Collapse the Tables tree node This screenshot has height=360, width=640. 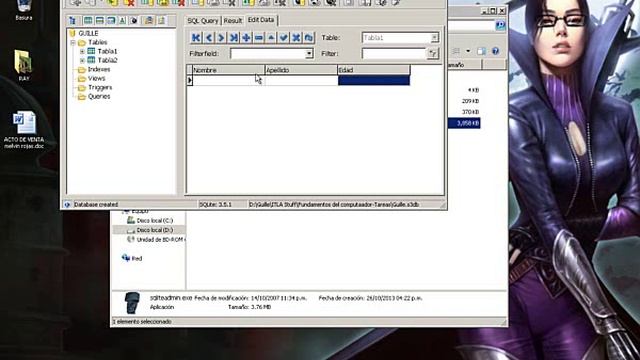click(73, 42)
